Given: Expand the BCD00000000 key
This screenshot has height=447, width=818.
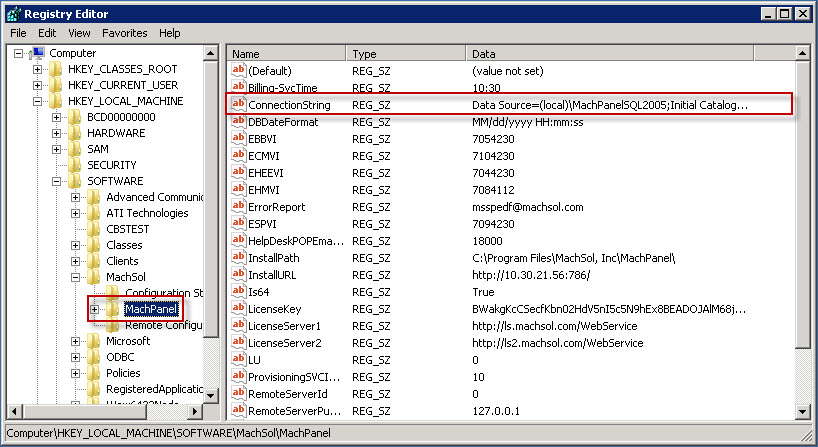Looking at the screenshot, I should [x=56, y=117].
